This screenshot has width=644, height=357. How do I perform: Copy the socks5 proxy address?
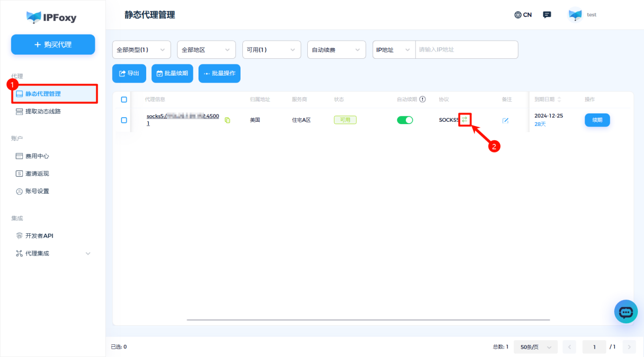pos(227,120)
